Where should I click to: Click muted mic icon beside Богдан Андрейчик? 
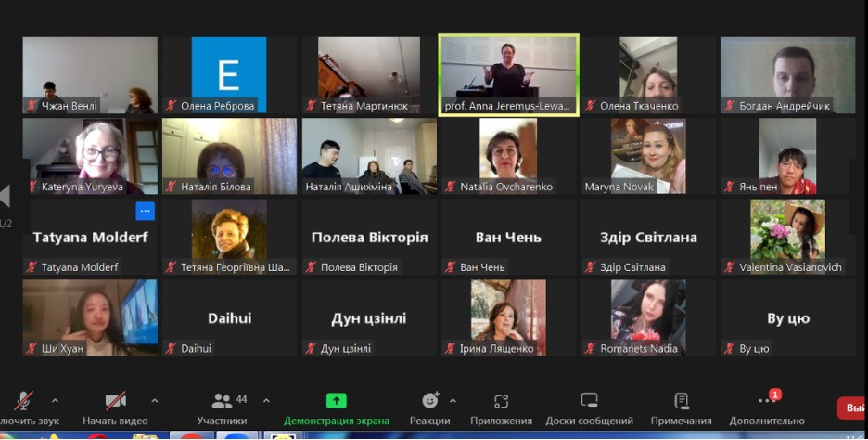click(x=730, y=105)
